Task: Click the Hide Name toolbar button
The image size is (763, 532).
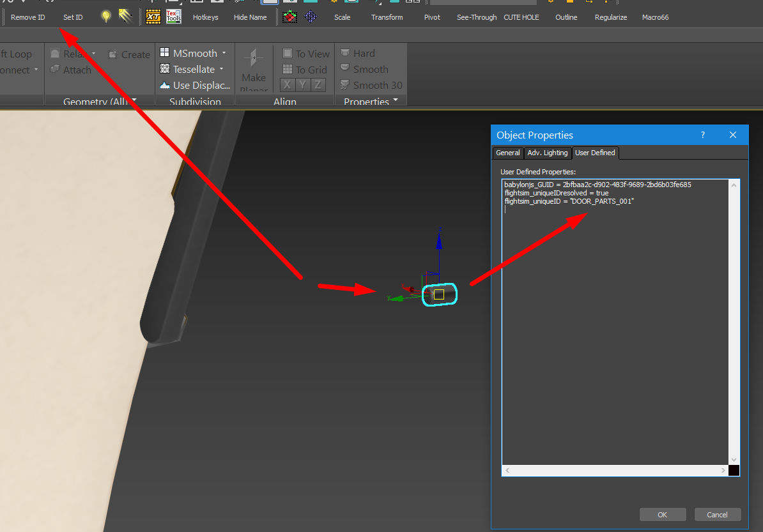Action: (x=250, y=17)
